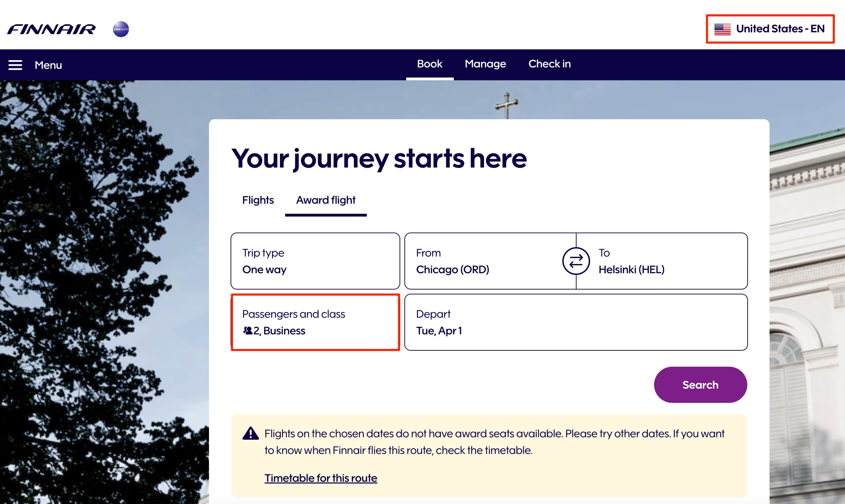Screen dimensions: 845x504
Task: Click the warning triangle icon
Action: (x=250, y=433)
